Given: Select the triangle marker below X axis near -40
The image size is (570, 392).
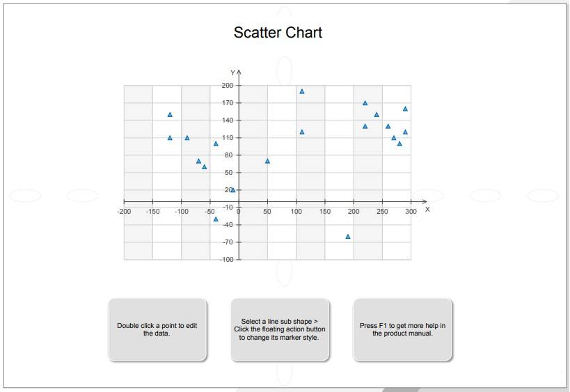Looking at the screenshot, I should coord(216,219).
